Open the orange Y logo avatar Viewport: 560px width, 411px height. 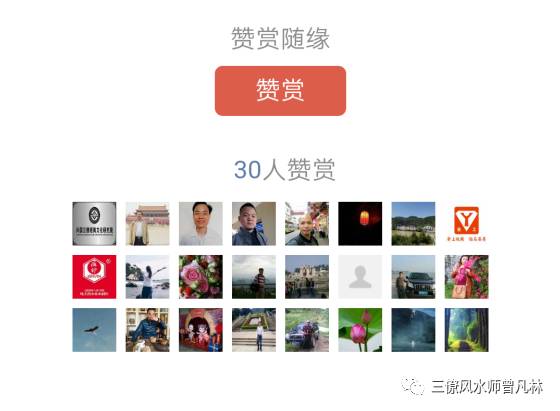point(466,224)
